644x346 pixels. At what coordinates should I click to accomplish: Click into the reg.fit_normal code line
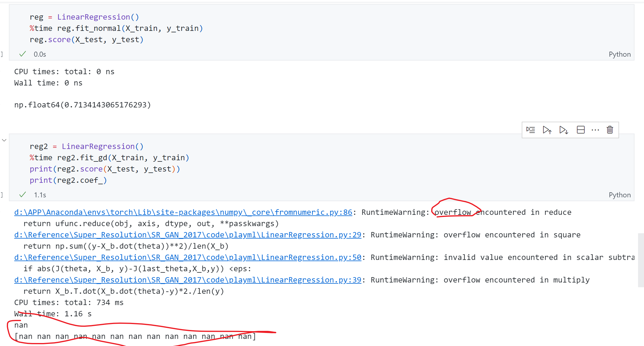(x=116, y=28)
